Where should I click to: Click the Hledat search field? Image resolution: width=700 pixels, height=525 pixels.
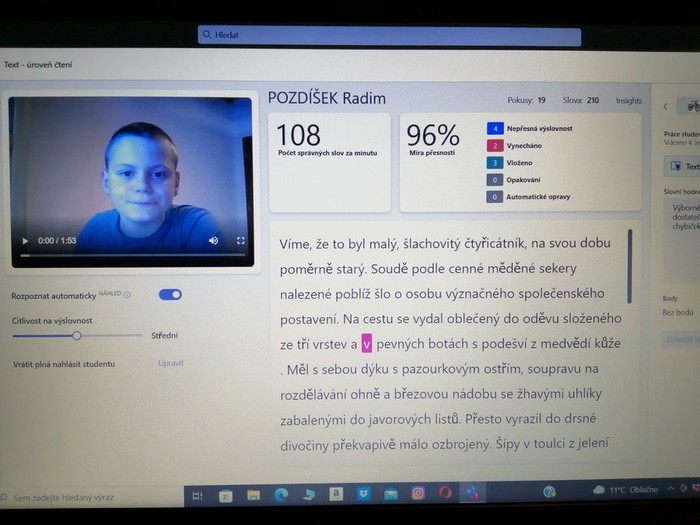(x=389, y=35)
